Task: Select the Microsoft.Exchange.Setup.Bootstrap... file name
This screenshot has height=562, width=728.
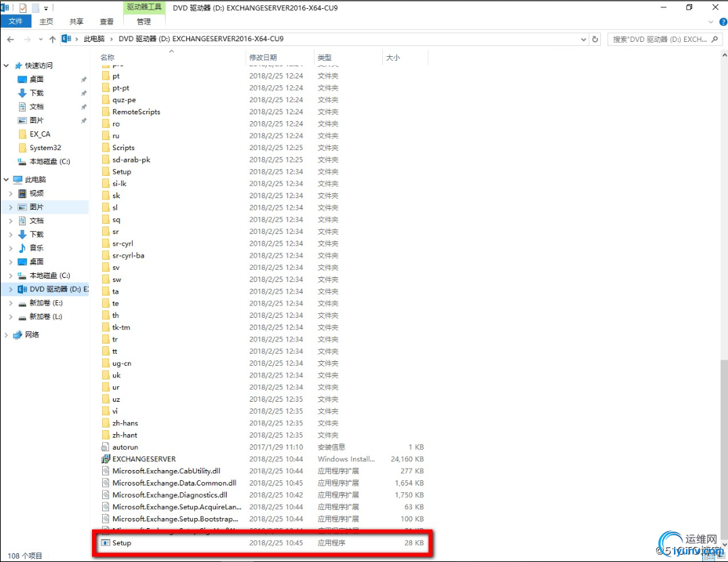Action: tap(175, 519)
